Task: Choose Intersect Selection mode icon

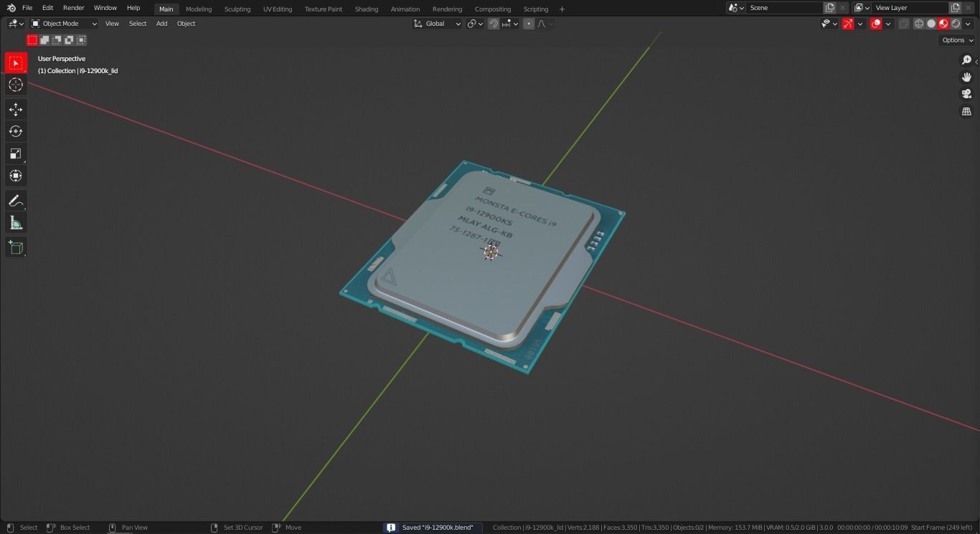Action: coord(81,40)
